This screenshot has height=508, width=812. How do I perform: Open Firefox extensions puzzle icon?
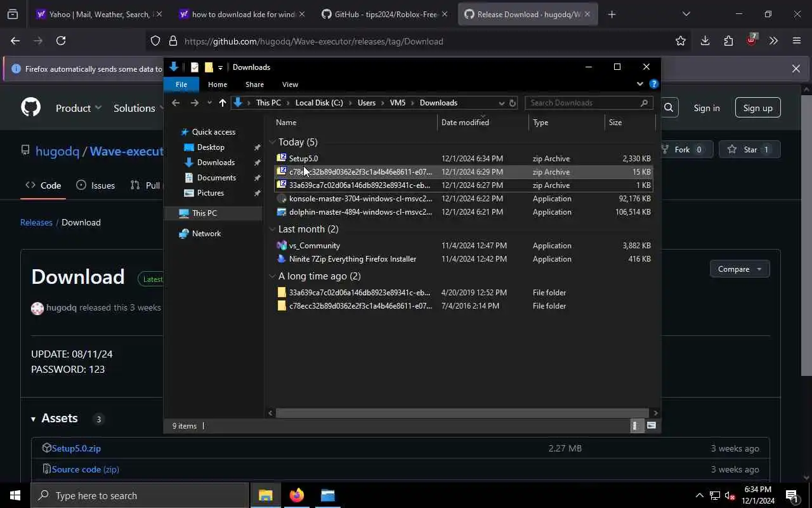tap(728, 41)
